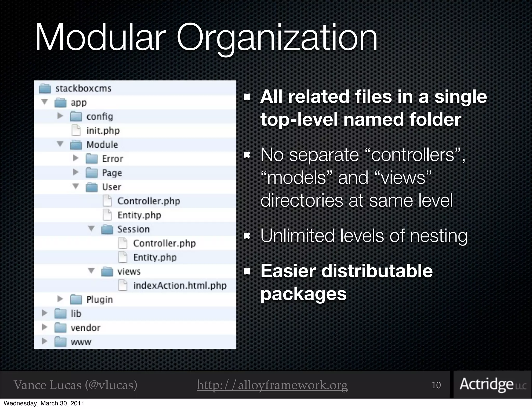
Task: Select Controller.php under the User folder
Action: [149, 201]
